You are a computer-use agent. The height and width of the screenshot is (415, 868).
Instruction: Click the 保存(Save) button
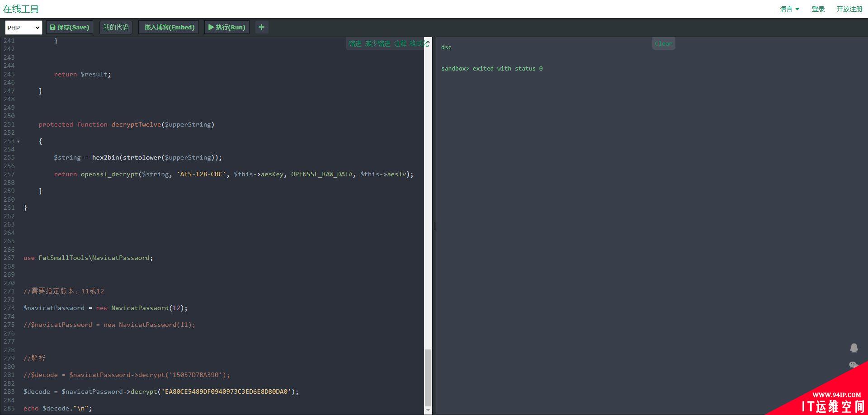coord(70,27)
